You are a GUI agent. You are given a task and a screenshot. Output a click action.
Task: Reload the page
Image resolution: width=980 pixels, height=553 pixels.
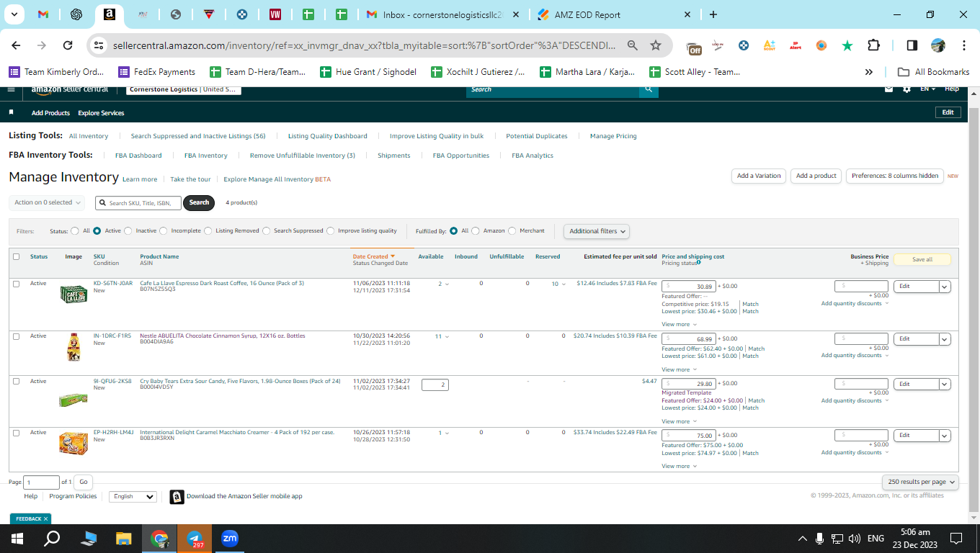pos(68,45)
